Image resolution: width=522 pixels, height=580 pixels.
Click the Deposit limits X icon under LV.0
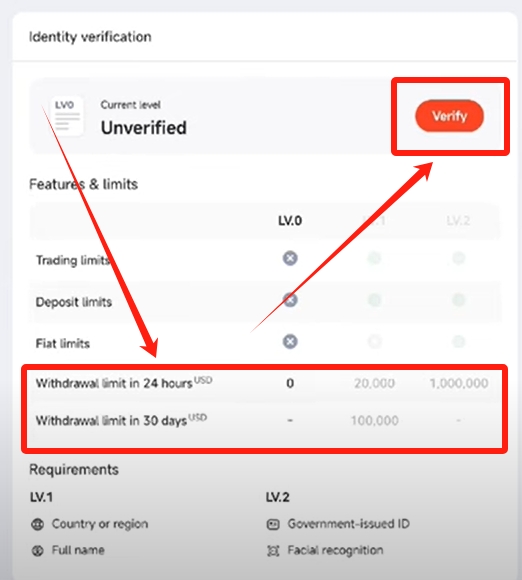coord(290,300)
